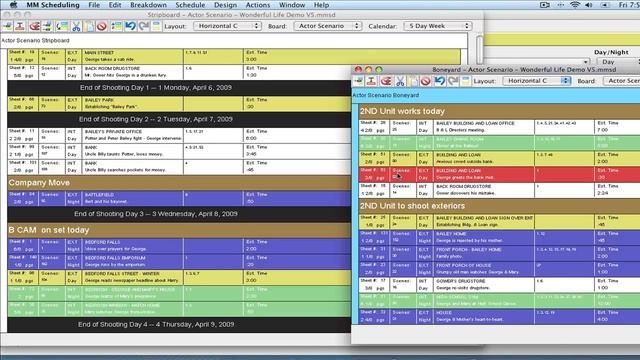Click the strip view icon right of Stripboard redo
Viewport: 640px width, 360px height.
[x=156, y=27]
